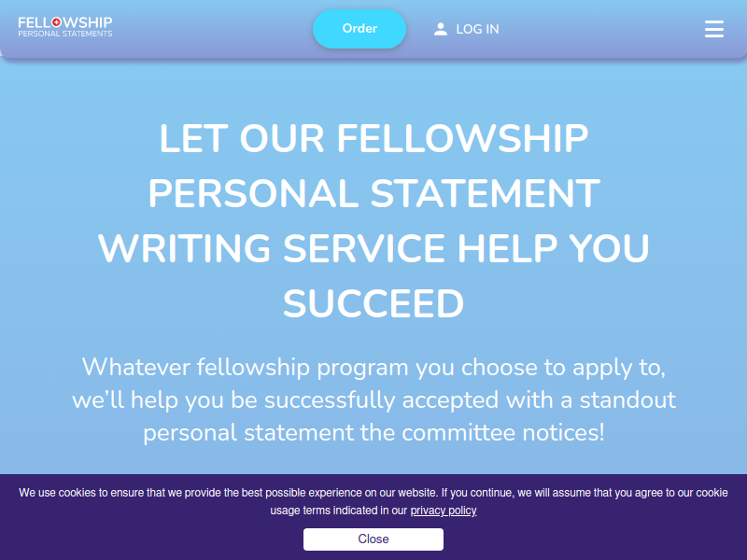747x560 pixels.
Task: Open the privacy policy link
Action: tap(444, 511)
